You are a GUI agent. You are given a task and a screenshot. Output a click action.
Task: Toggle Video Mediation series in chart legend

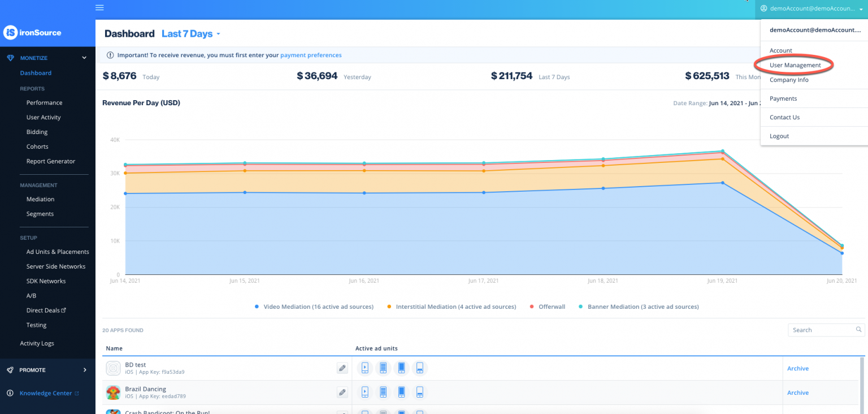(x=314, y=307)
